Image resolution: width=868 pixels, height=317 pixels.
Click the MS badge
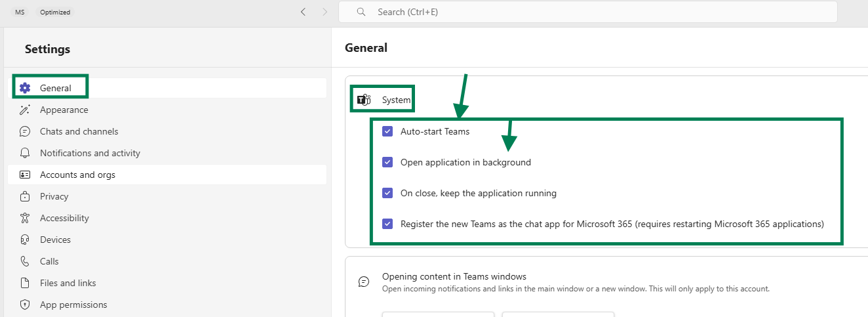20,12
